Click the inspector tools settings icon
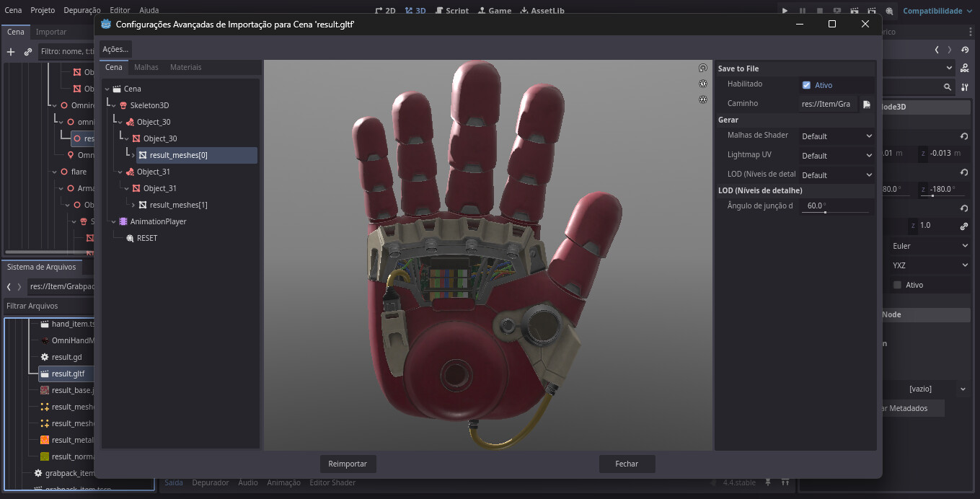980x499 pixels. click(966, 87)
